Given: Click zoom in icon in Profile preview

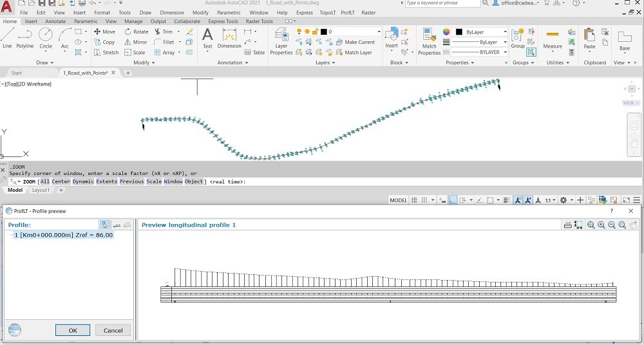Looking at the screenshot, I should (601, 225).
